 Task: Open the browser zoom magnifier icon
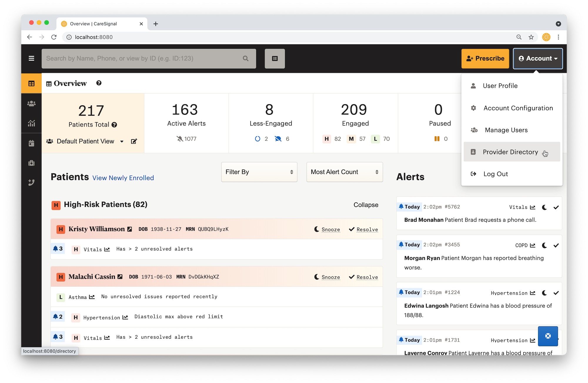(519, 37)
